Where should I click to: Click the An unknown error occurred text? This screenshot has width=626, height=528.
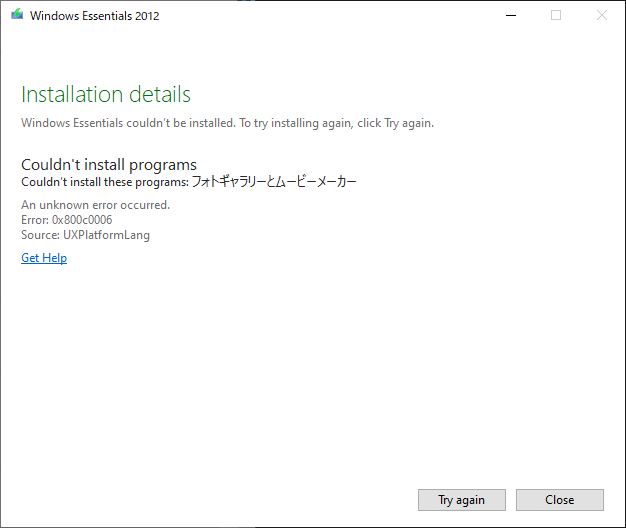[x=95, y=205]
